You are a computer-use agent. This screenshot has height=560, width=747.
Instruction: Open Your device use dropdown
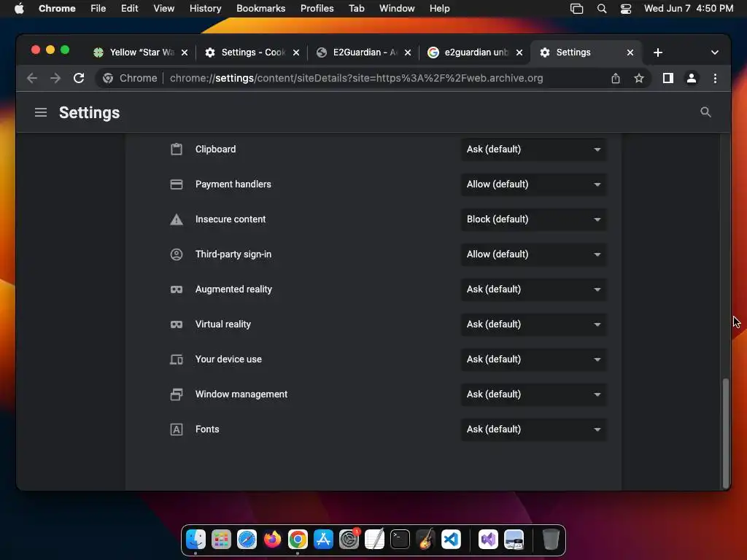tap(533, 359)
